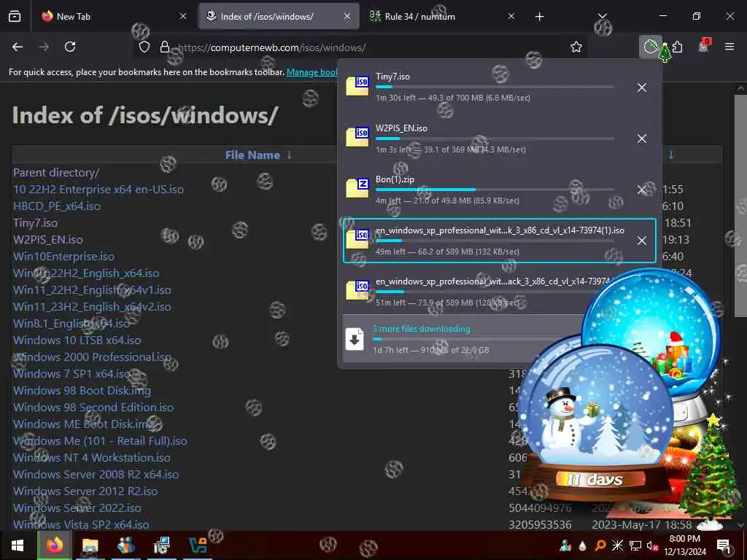The height and width of the screenshot is (560, 747).
Task: Click the download arrow summary icon
Action: [x=355, y=339]
